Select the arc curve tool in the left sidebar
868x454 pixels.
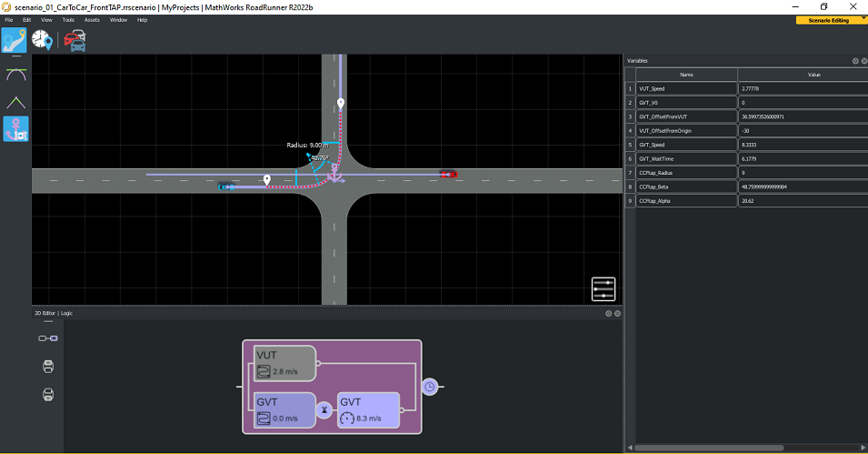[x=15, y=74]
